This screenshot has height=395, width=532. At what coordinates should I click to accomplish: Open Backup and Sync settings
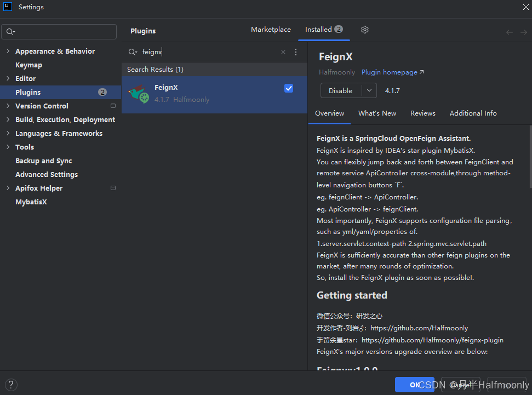coord(43,161)
